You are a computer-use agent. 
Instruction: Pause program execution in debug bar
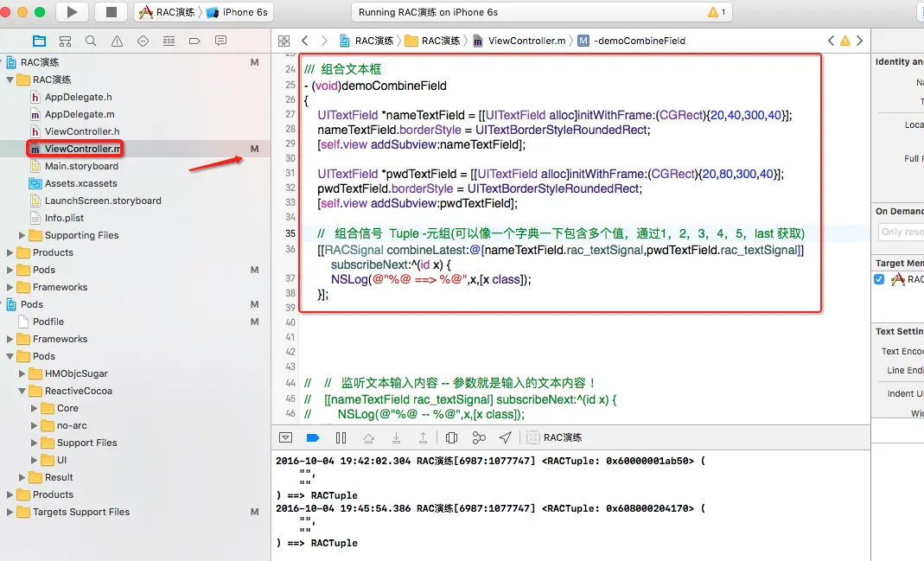[341, 437]
